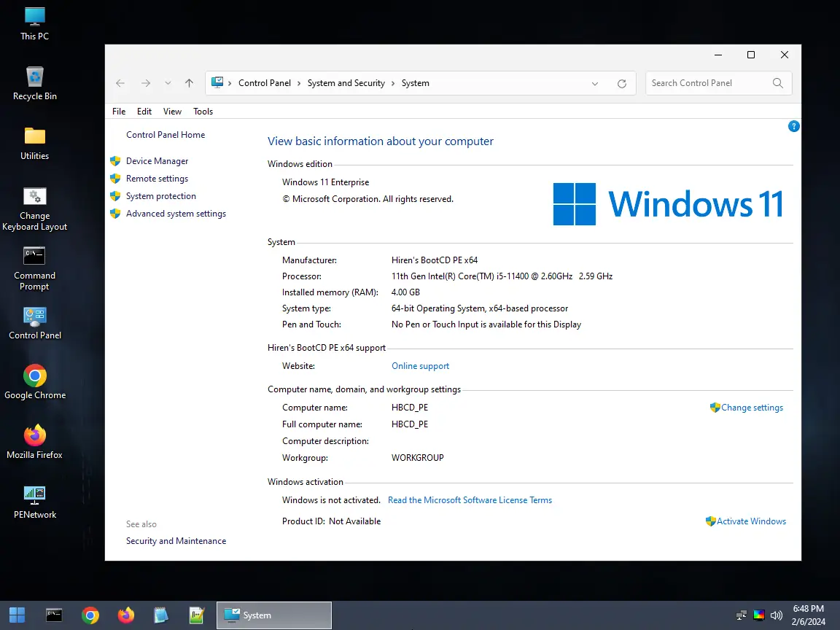The width and height of the screenshot is (840, 630).
Task: Click the System breadcrumb
Action: coord(415,83)
